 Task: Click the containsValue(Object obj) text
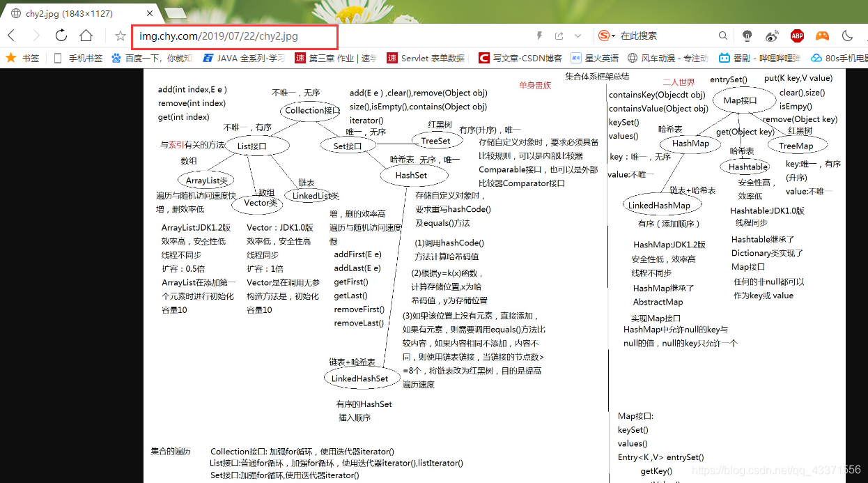[x=658, y=108]
